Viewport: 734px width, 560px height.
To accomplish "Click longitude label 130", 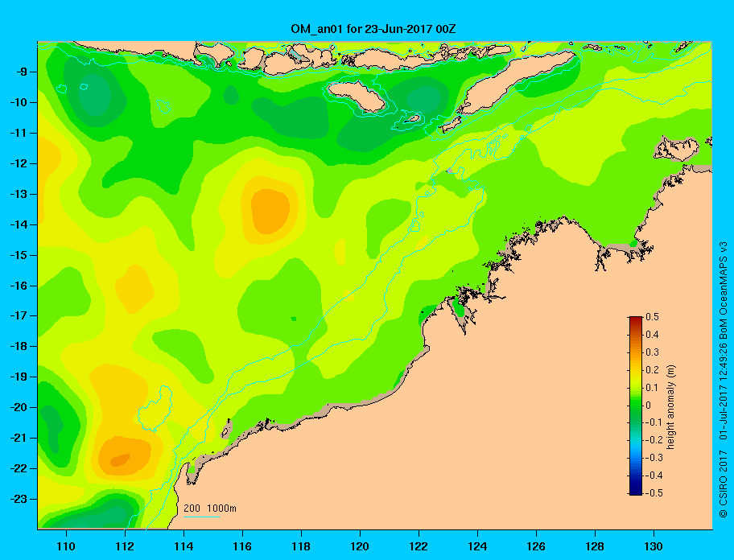I will (654, 546).
